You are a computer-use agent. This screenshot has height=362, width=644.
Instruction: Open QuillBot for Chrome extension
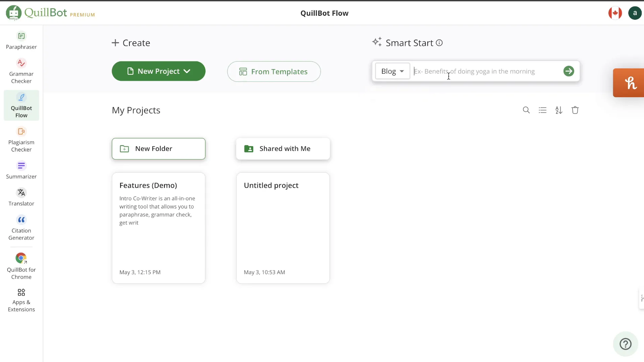21,266
